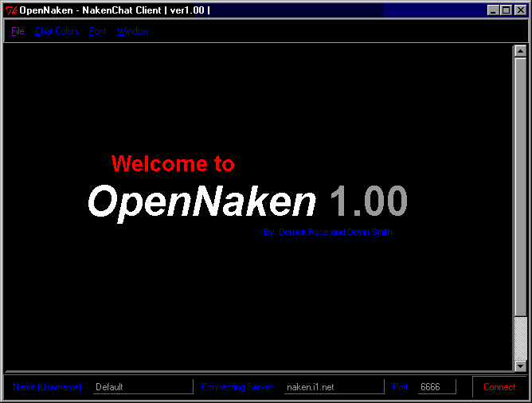Open the Chat Colors menu
Image resolution: width=532 pixels, height=403 pixels.
click(x=57, y=31)
